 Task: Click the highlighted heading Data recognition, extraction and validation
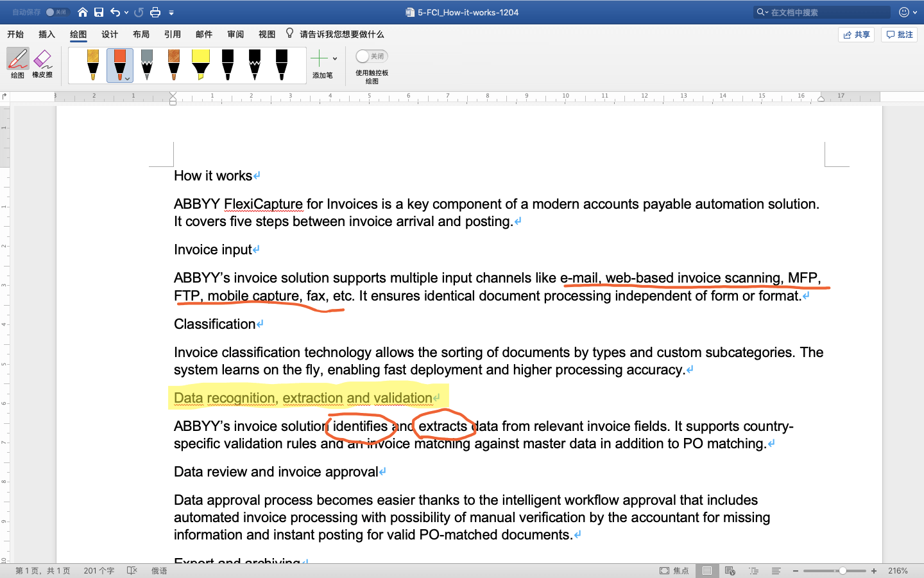tap(303, 398)
